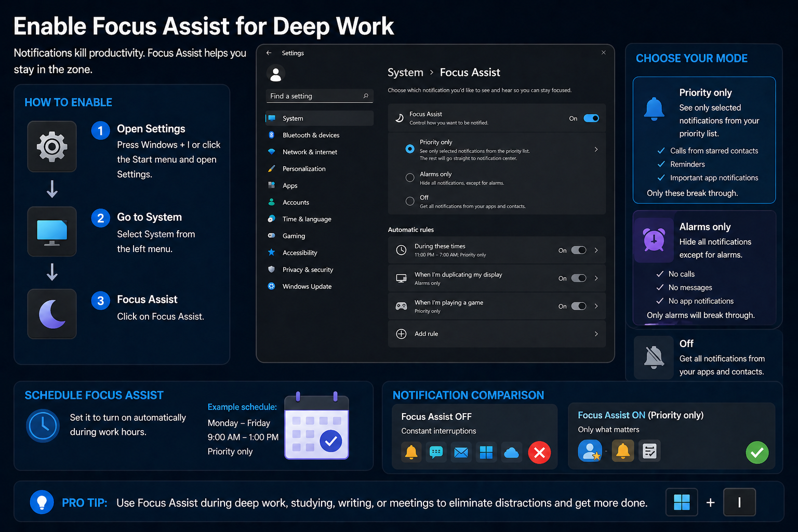
Task: Open Bluetooth & devices in sidebar
Action: [x=319, y=135]
